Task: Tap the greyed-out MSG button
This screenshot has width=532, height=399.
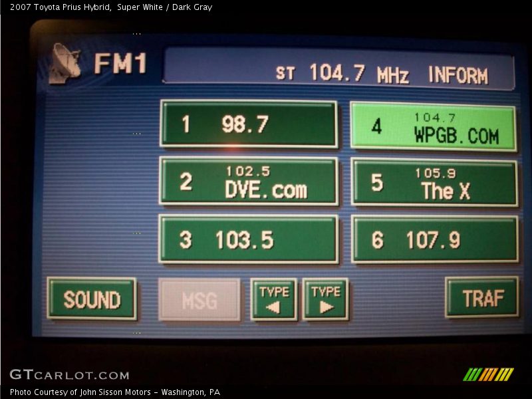Action: [x=199, y=300]
